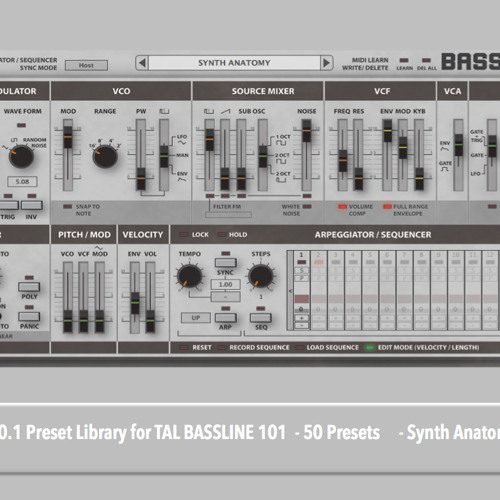Image resolution: width=500 pixels, height=500 pixels.
Task: Toggle the ARP button
Action: [x=226, y=318]
